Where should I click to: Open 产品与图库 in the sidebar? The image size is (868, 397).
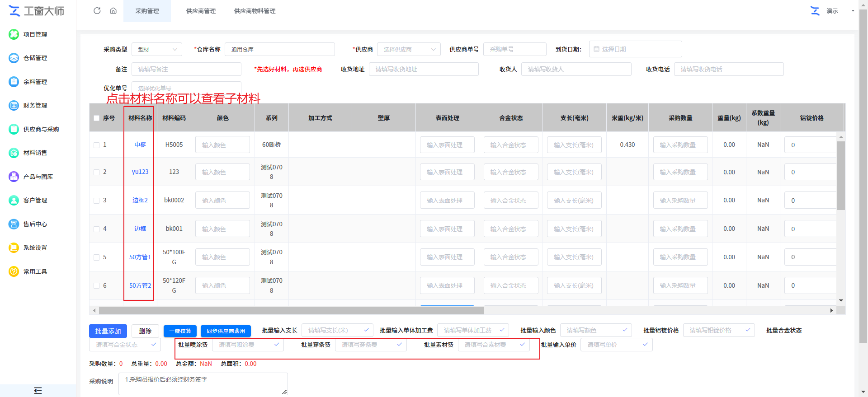tap(38, 177)
